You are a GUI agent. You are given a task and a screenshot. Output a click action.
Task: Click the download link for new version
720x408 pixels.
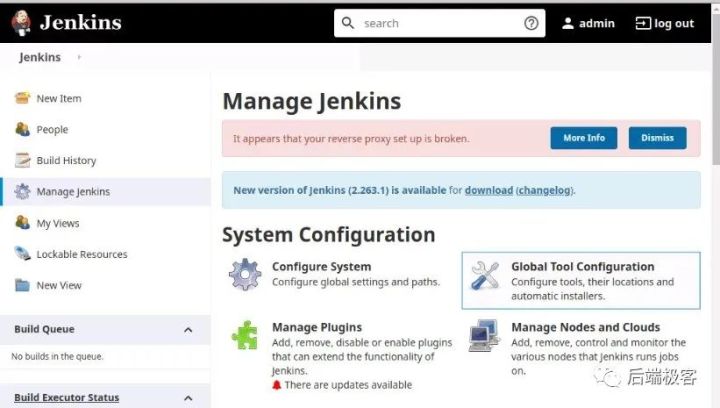tap(489, 190)
